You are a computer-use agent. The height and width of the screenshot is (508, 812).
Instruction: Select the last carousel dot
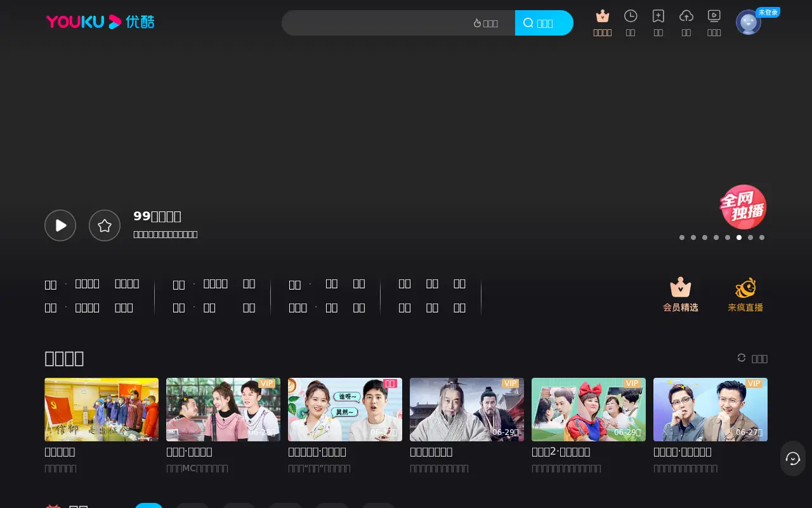point(762,237)
